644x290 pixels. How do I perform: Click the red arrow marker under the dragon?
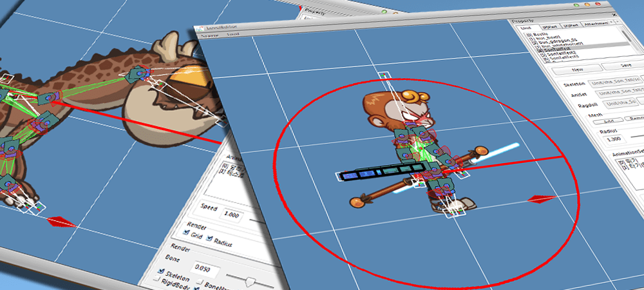[x=61, y=222]
